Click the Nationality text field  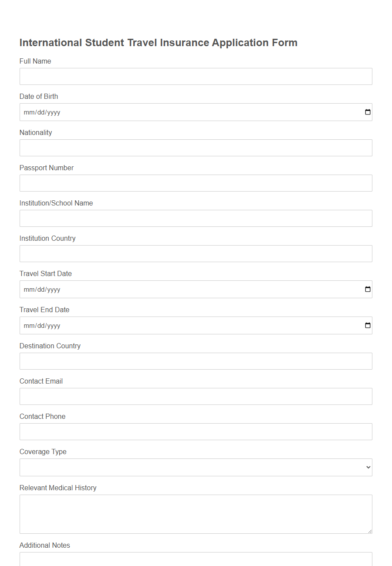pos(196,148)
